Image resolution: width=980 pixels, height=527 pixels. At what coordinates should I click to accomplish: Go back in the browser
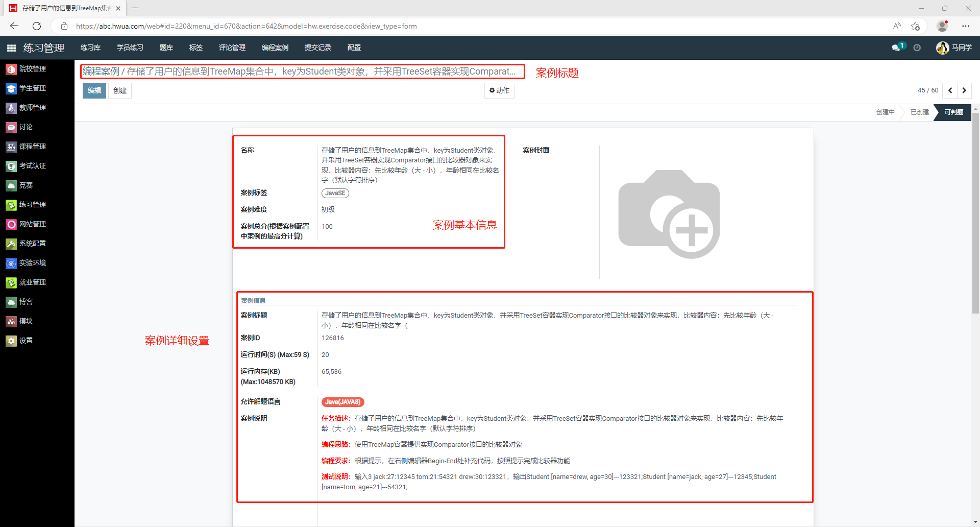click(x=14, y=26)
